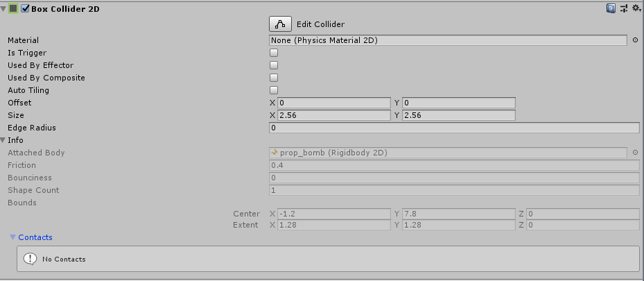The width and height of the screenshot is (644, 281).
Task: Disable the Box Collider 2D component checkbox
Action: (25, 8)
